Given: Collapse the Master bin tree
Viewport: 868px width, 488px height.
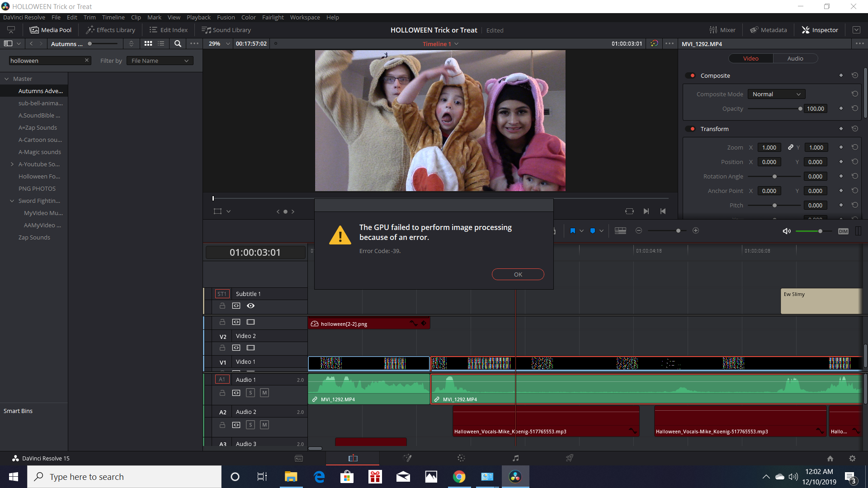Looking at the screenshot, I should point(7,79).
